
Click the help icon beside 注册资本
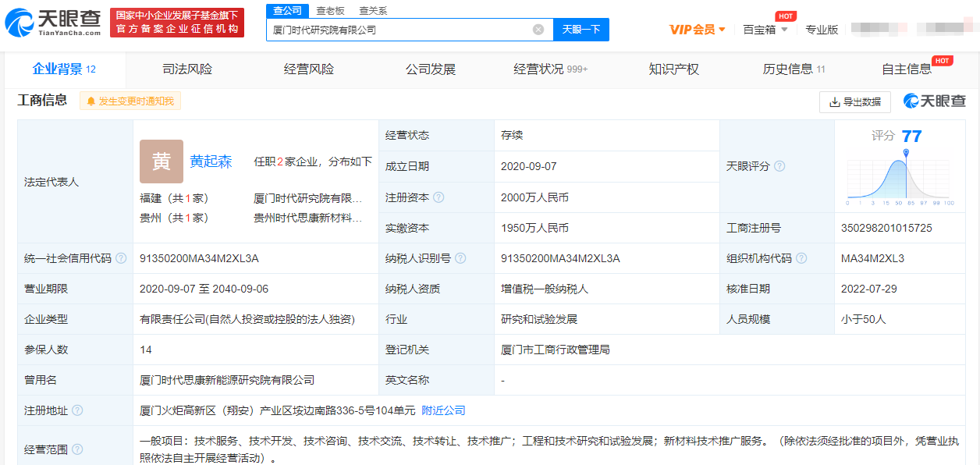(439, 197)
